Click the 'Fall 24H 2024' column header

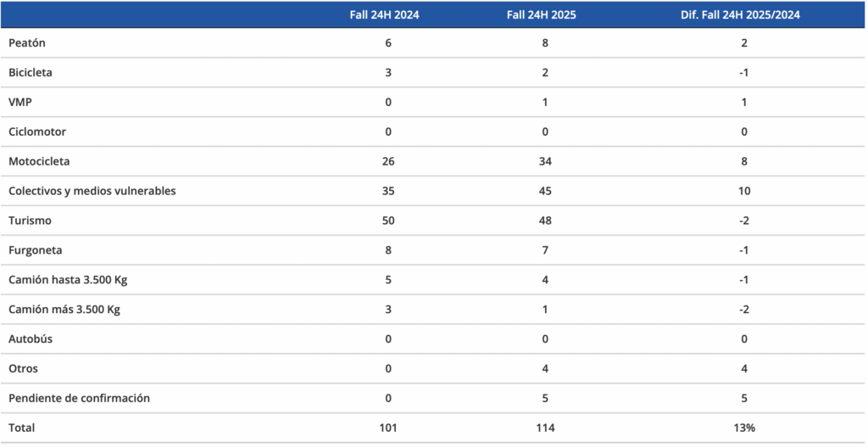click(388, 14)
